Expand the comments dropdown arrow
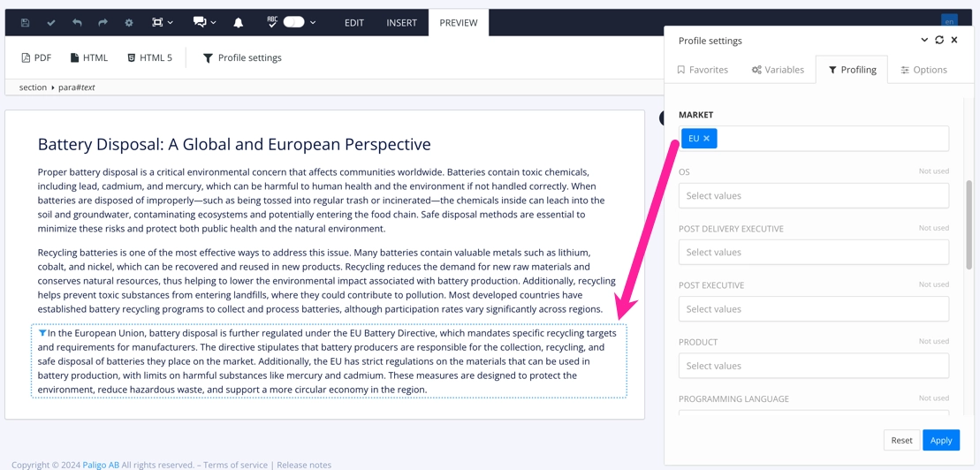 (x=214, y=22)
